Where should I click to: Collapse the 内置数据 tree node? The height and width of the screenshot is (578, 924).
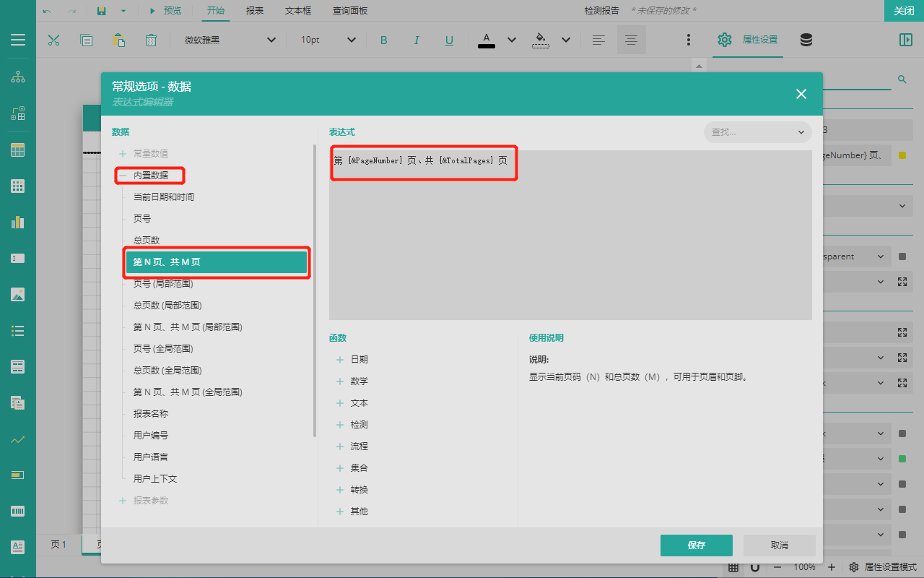point(123,175)
